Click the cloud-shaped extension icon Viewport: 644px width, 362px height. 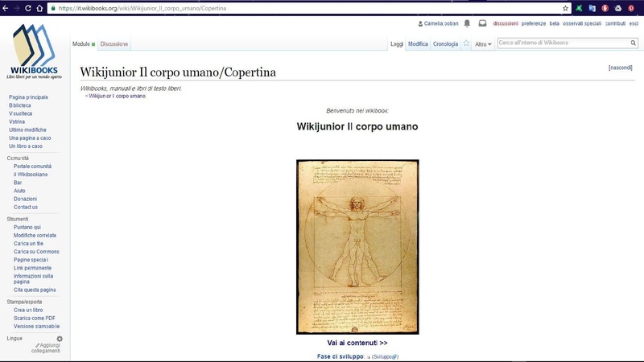(x=618, y=8)
